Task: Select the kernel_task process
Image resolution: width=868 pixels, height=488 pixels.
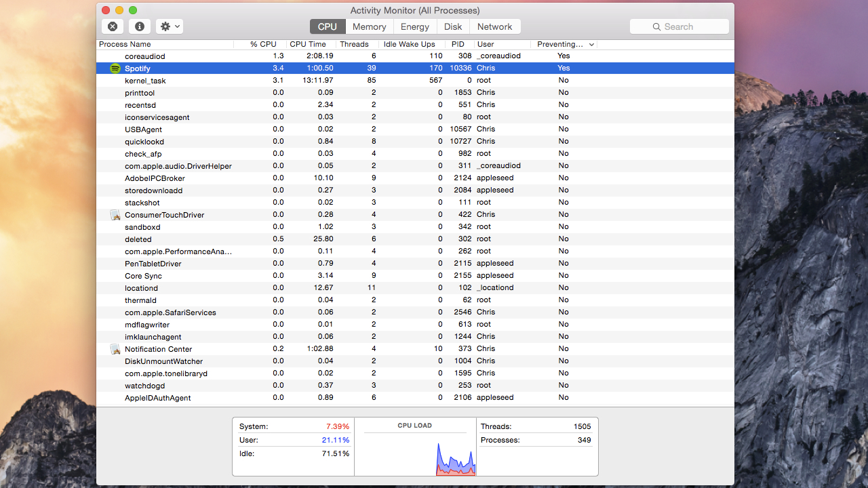Action: click(145, 81)
